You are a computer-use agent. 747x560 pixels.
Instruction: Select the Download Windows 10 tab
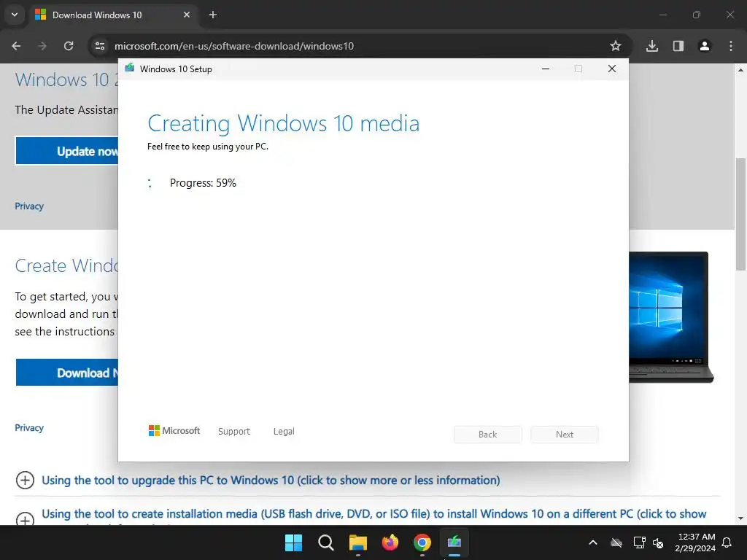113,15
